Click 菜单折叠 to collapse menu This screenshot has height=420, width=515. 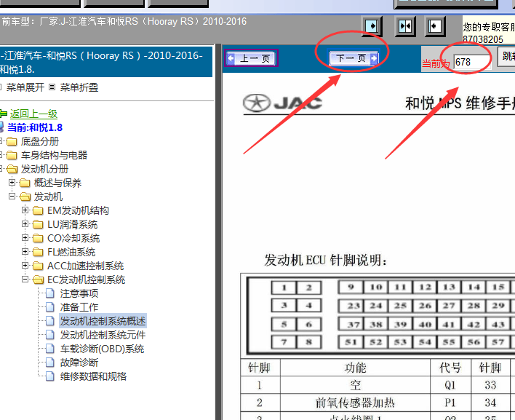coord(79,87)
